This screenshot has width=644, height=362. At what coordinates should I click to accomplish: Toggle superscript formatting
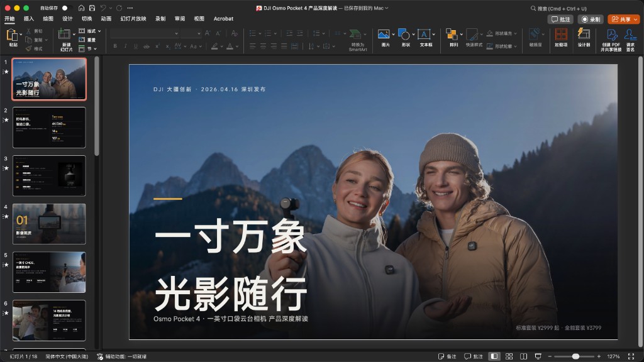tap(157, 47)
